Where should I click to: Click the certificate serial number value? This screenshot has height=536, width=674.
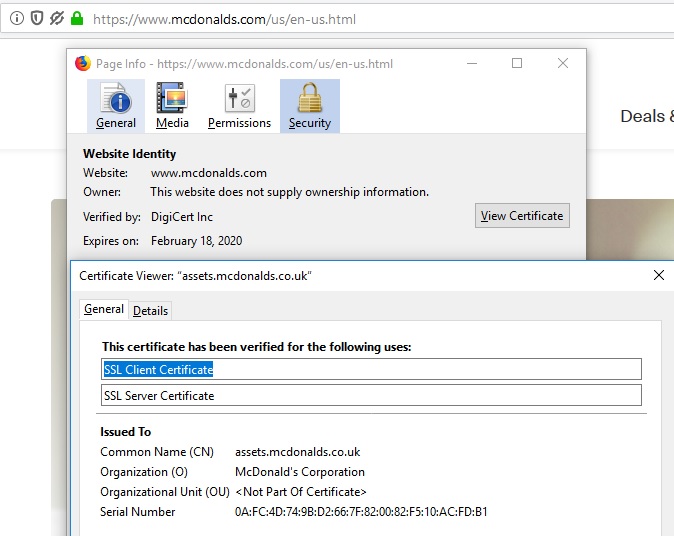(x=361, y=512)
